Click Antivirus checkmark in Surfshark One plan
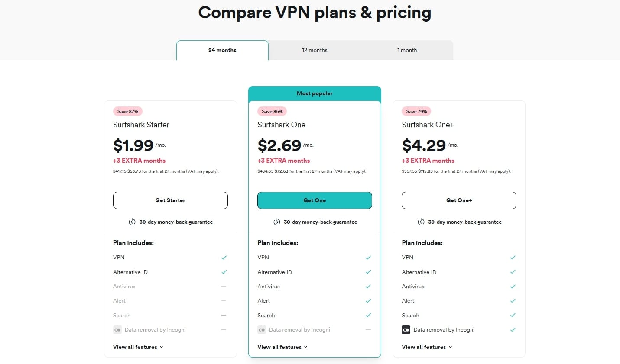 pos(368,287)
